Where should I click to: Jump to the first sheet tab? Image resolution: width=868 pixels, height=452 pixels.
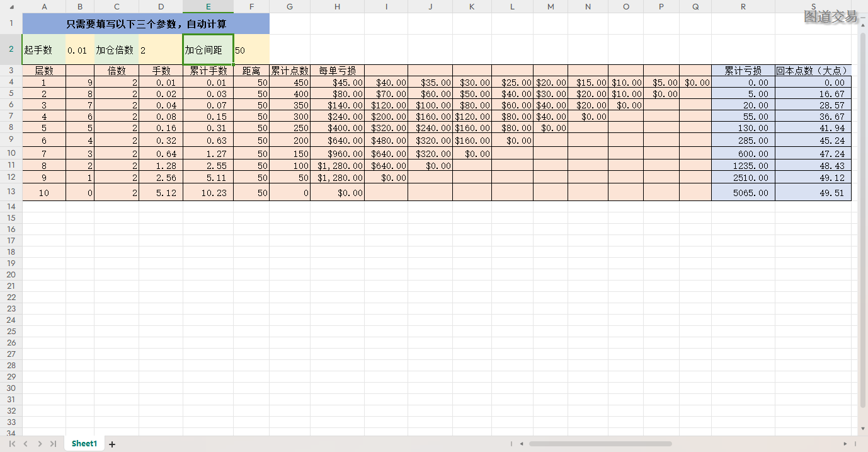12,444
